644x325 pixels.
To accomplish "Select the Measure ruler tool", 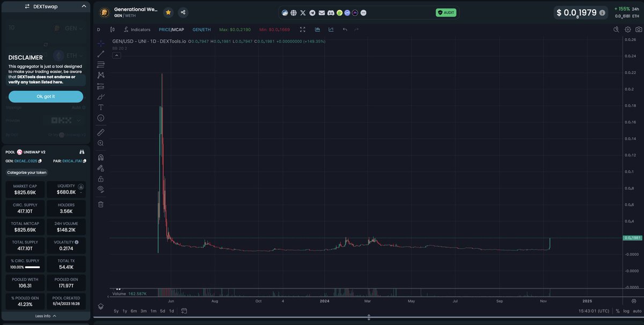I will pyautogui.click(x=100, y=132).
